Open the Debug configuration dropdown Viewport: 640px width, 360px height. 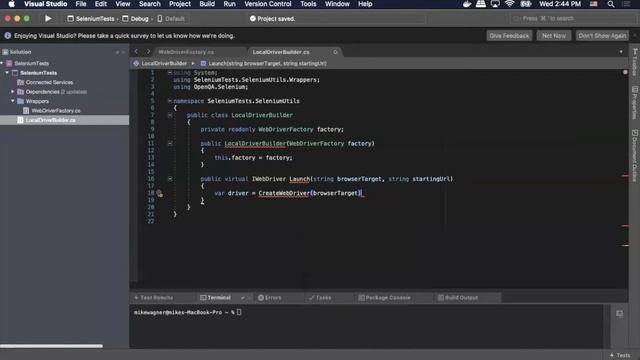click(135, 19)
